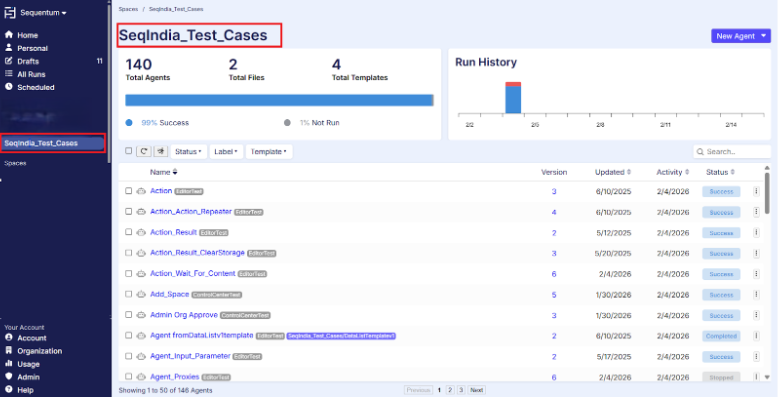
Task: Open Scheduled runs in sidebar
Action: [36, 87]
